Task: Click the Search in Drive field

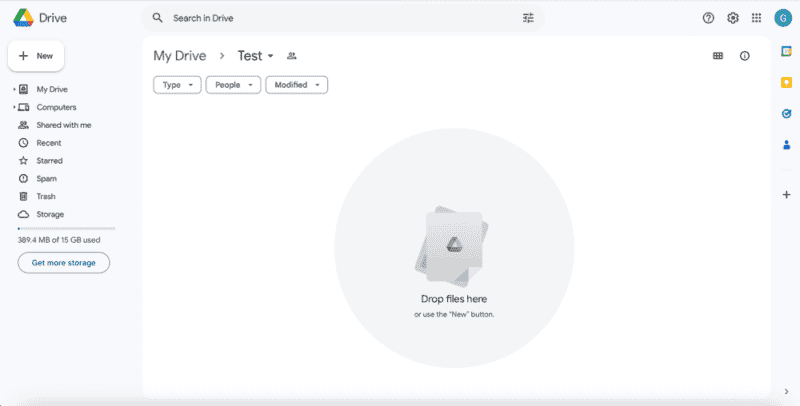Action: [343, 18]
